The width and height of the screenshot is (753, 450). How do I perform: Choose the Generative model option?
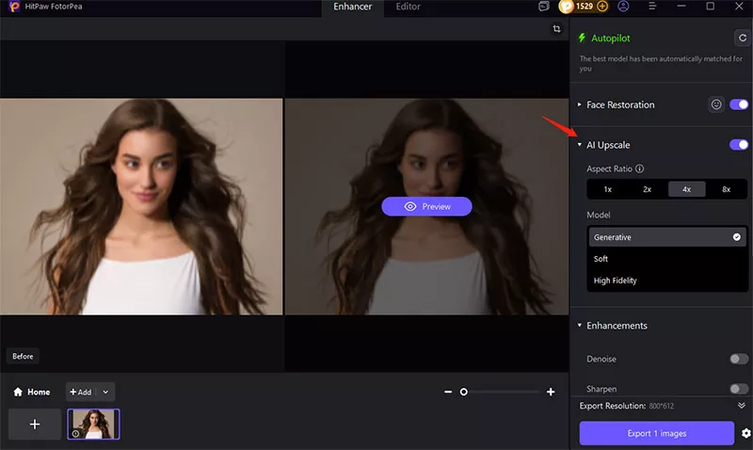667,237
